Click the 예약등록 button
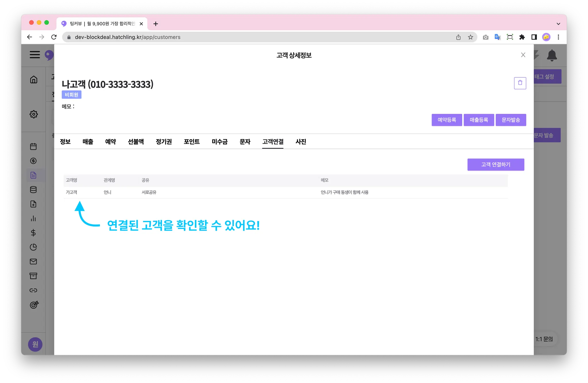 pos(446,120)
